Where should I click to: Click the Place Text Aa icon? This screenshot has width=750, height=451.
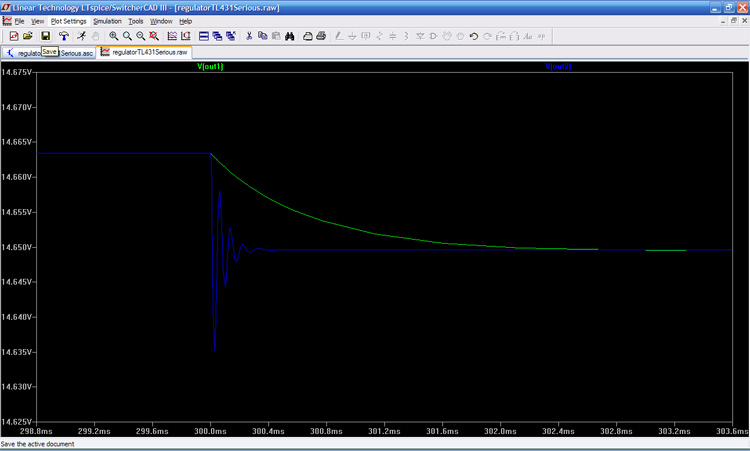click(528, 36)
